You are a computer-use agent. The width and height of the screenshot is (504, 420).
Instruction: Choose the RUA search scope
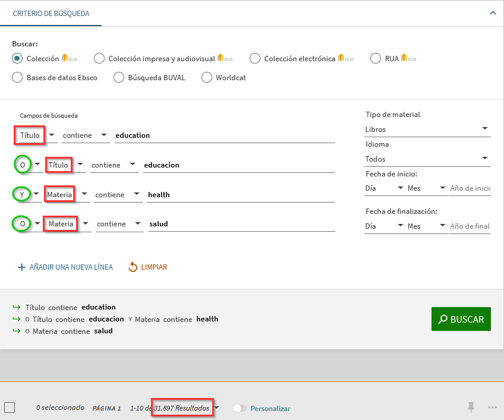[376, 58]
